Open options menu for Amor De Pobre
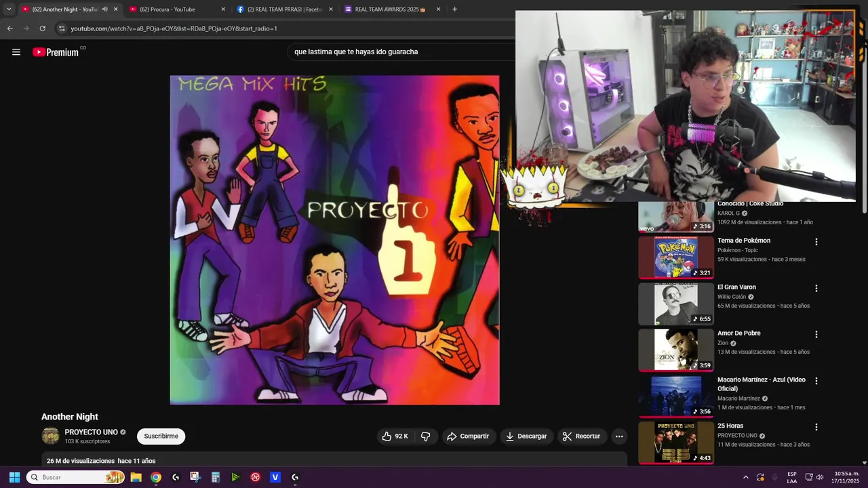The width and height of the screenshot is (868, 488). pos(816,334)
